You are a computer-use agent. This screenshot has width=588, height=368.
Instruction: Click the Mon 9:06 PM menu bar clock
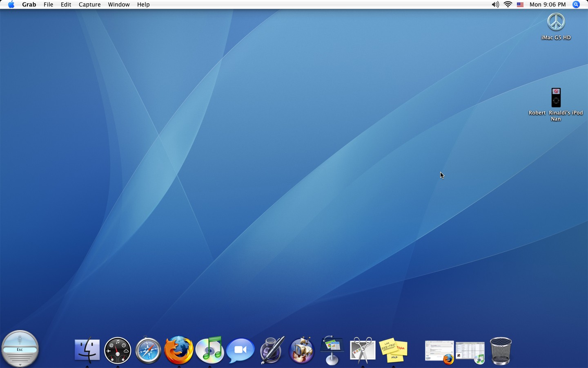548,4
